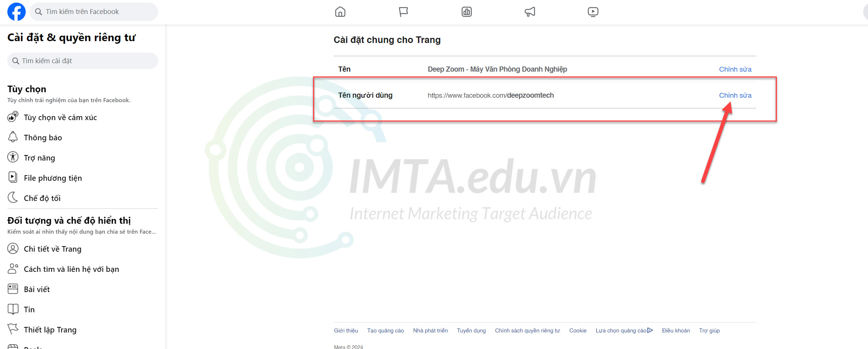
Task: Open the 'Giới thiệu' footer link
Action: point(346,331)
